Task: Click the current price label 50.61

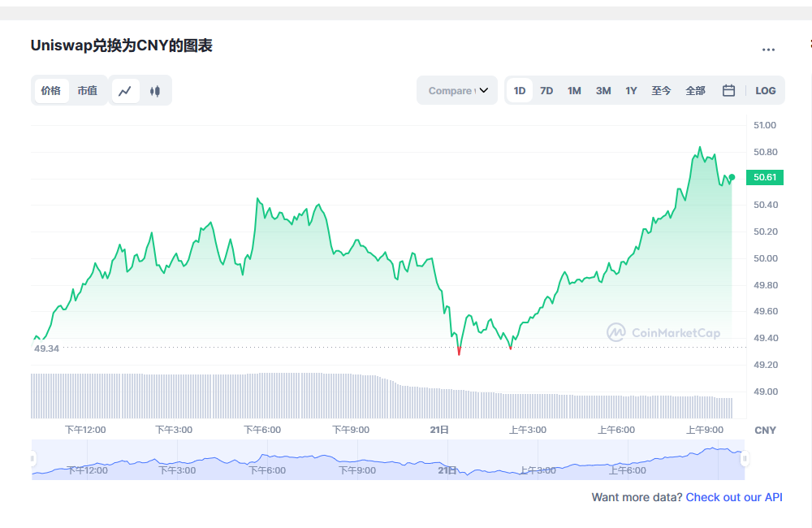Action: (765, 177)
